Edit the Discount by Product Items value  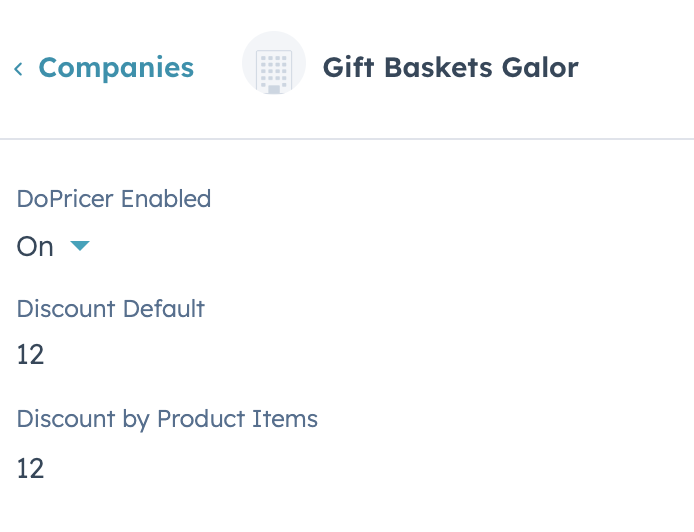pos(31,468)
